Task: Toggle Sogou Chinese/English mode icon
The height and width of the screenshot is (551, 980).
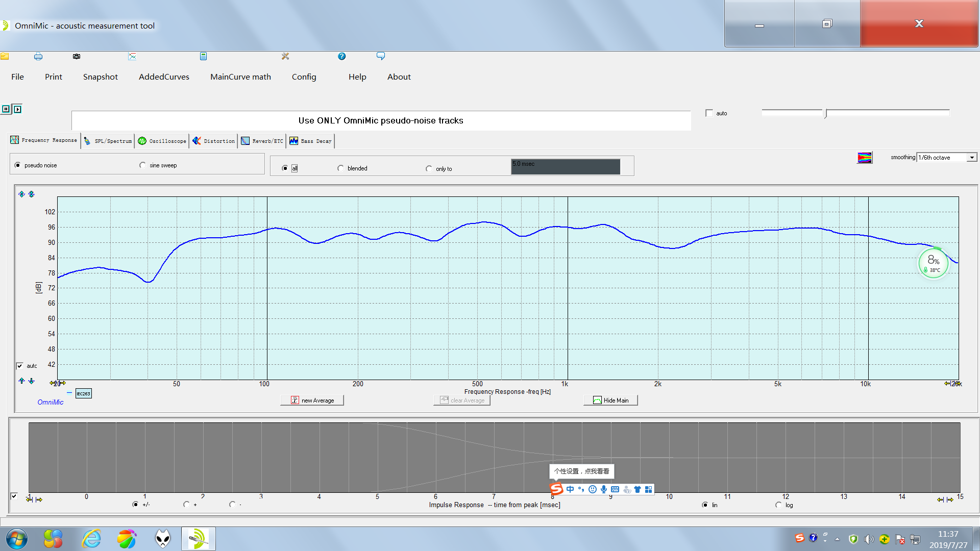Action: pos(570,489)
